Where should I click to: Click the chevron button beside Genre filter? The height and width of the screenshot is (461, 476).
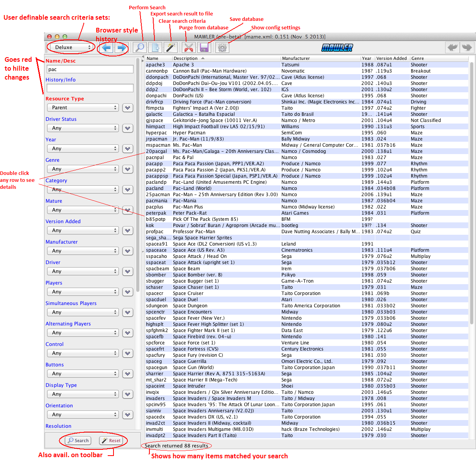pyautogui.click(x=128, y=169)
